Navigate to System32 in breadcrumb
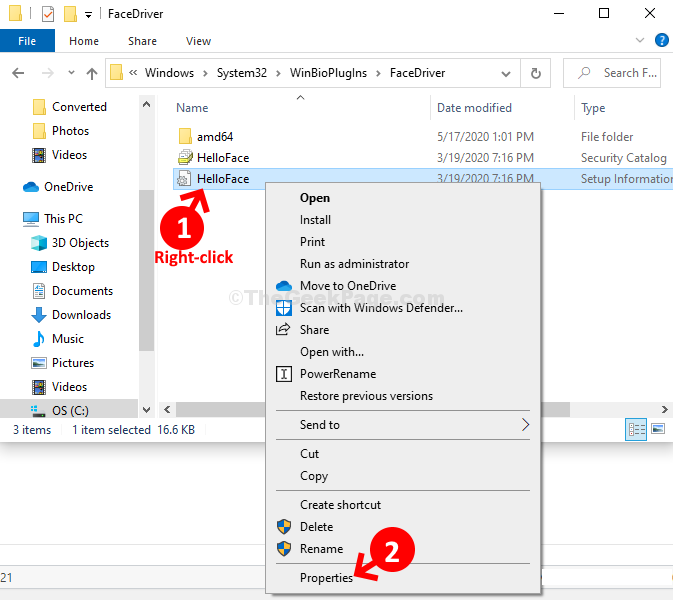 click(x=242, y=73)
